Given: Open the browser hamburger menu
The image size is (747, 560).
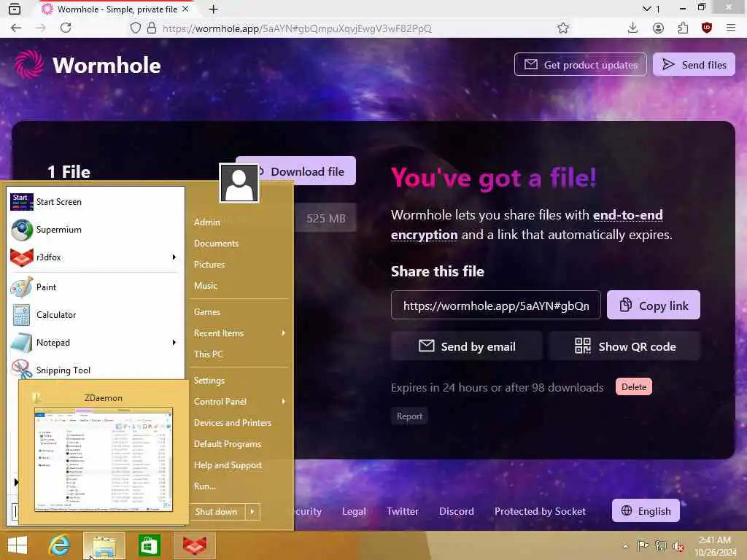Looking at the screenshot, I should coord(731,28).
